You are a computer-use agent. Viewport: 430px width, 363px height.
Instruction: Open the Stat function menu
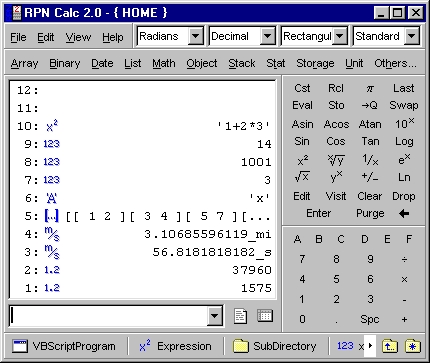pyautogui.click(x=276, y=63)
